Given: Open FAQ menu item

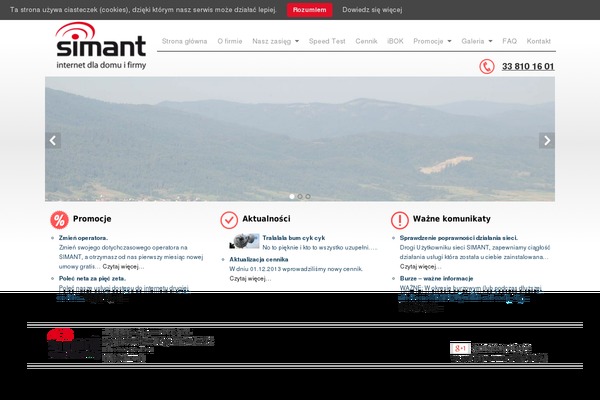Looking at the screenshot, I should [509, 41].
